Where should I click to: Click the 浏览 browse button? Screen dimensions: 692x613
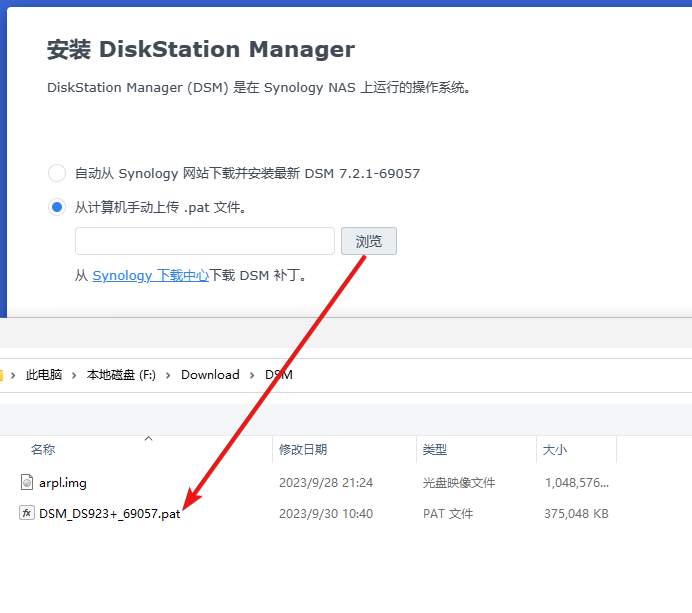pyautogui.click(x=369, y=241)
